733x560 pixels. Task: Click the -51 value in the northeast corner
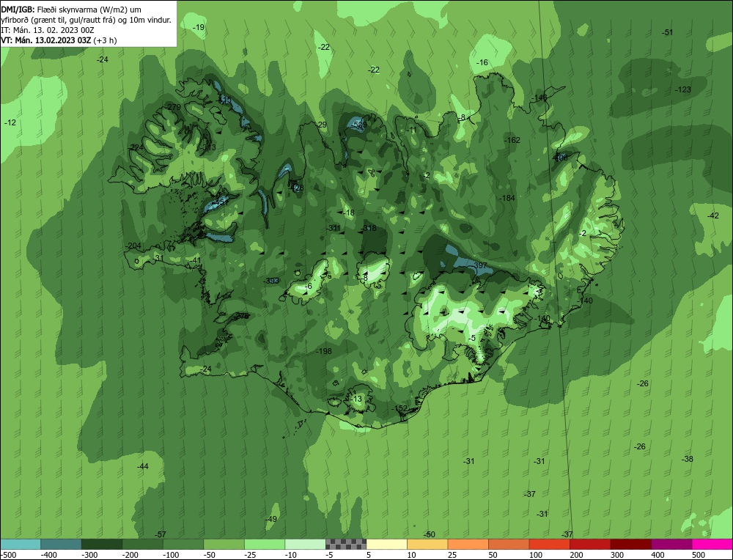tap(668, 32)
